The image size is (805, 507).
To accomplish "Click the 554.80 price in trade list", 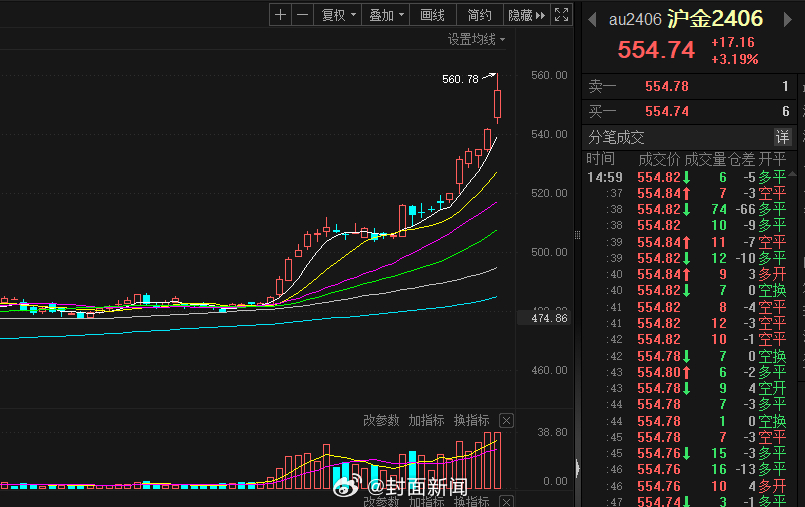I will pos(659,372).
